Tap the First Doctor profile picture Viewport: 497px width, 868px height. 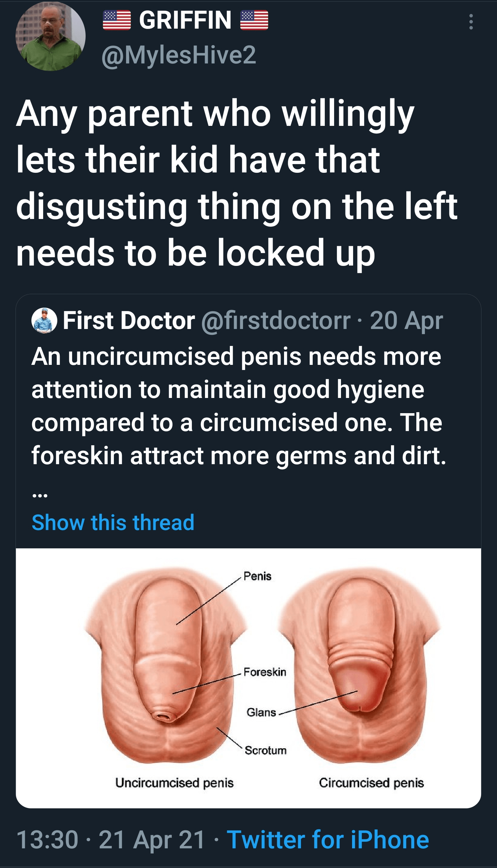(44, 320)
